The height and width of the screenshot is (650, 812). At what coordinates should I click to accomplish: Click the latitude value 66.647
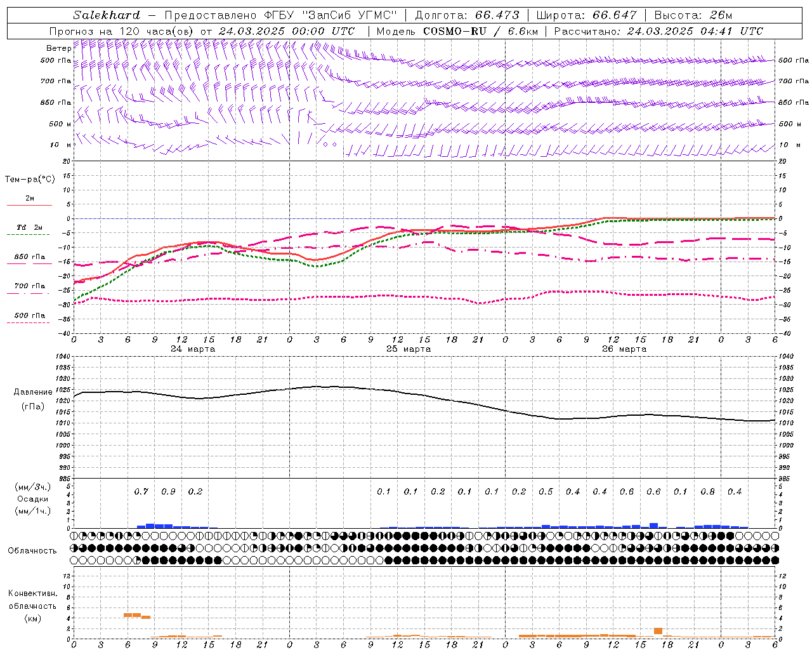pos(615,15)
